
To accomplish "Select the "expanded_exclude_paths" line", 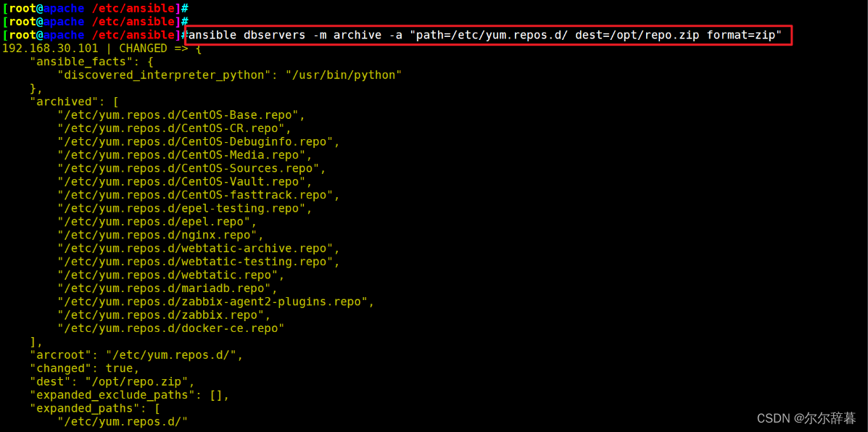I will [130, 395].
